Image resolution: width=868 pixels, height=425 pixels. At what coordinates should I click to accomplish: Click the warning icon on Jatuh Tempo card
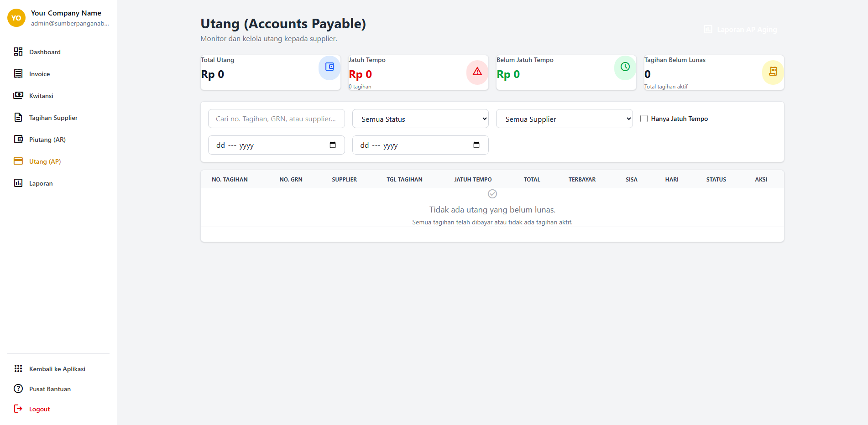tap(477, 72)
